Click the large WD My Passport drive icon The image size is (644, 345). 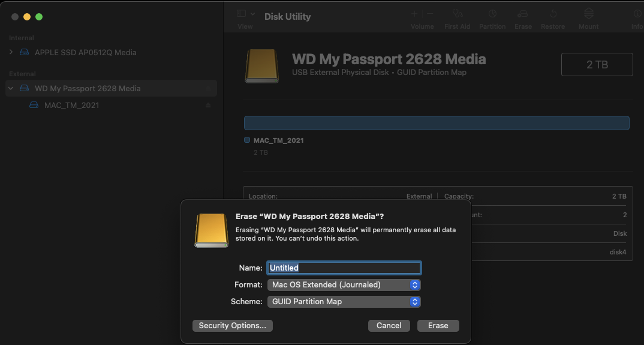pyautogui.click(x=261, y=66)
